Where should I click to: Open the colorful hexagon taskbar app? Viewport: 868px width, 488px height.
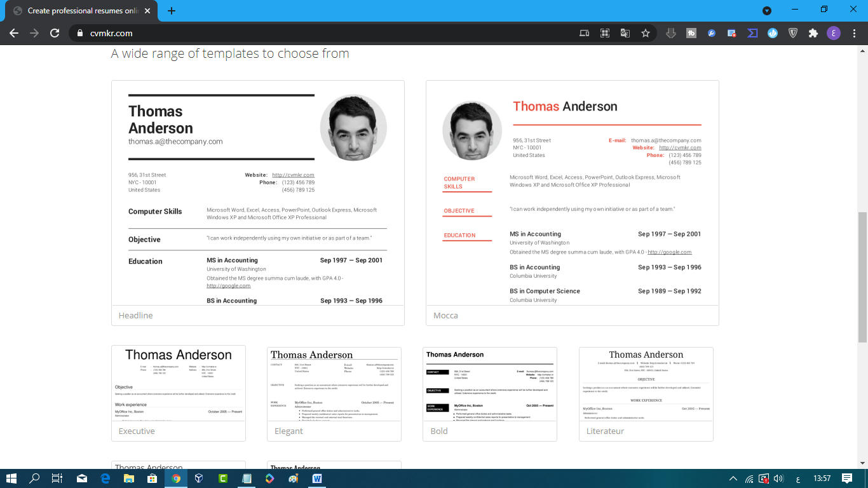click(269, 478)
